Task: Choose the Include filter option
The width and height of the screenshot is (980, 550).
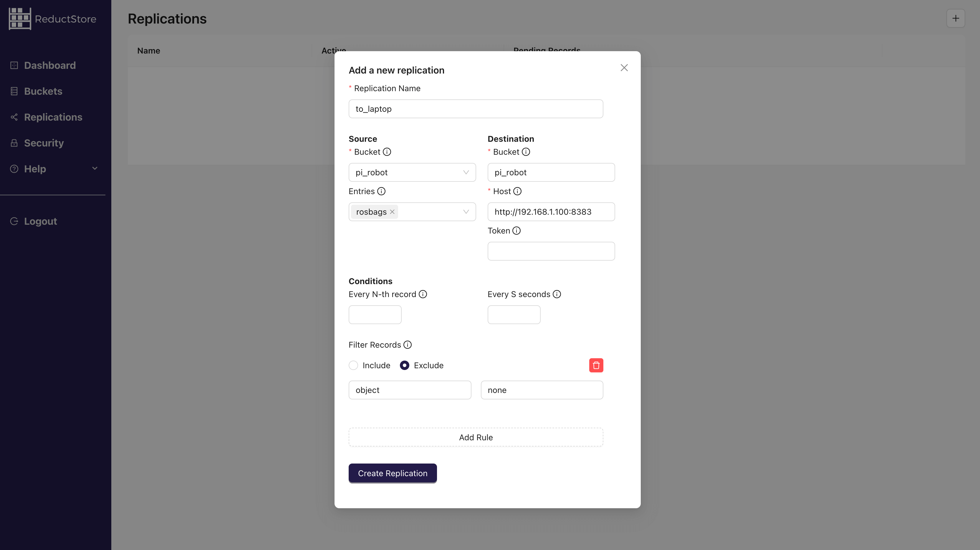Action: click(353, 365)
